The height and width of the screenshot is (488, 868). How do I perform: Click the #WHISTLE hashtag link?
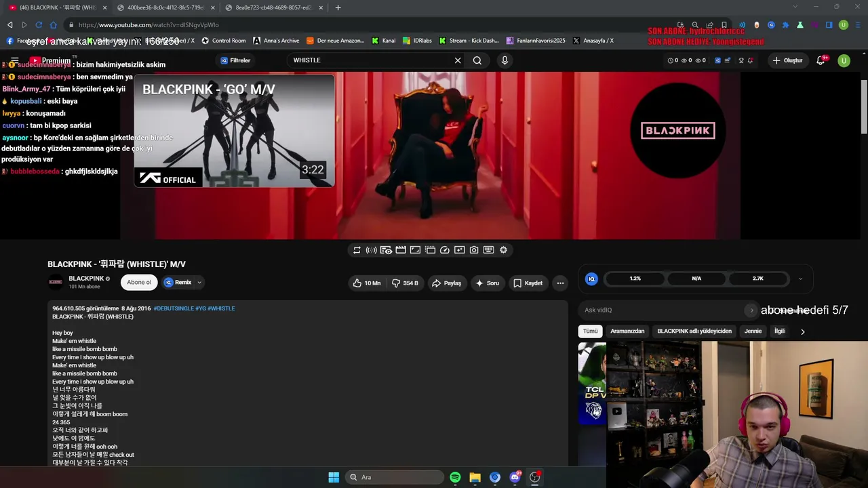click(x=221, y=308)
